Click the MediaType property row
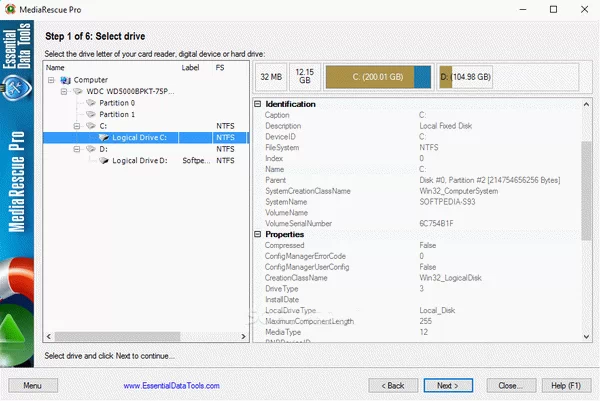The image size is (600, 401). point(417,332)
